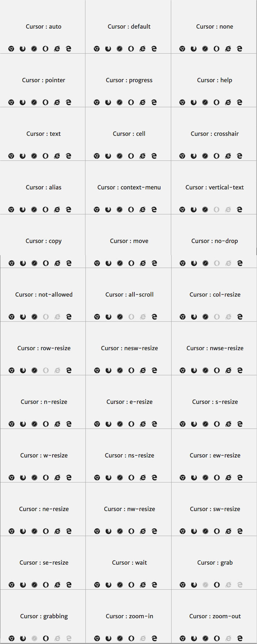The width and height of the screenshot is (257, 644).
Task: Click the faded Edge icon under Cursor : grabbing
Action: [69, 638]
